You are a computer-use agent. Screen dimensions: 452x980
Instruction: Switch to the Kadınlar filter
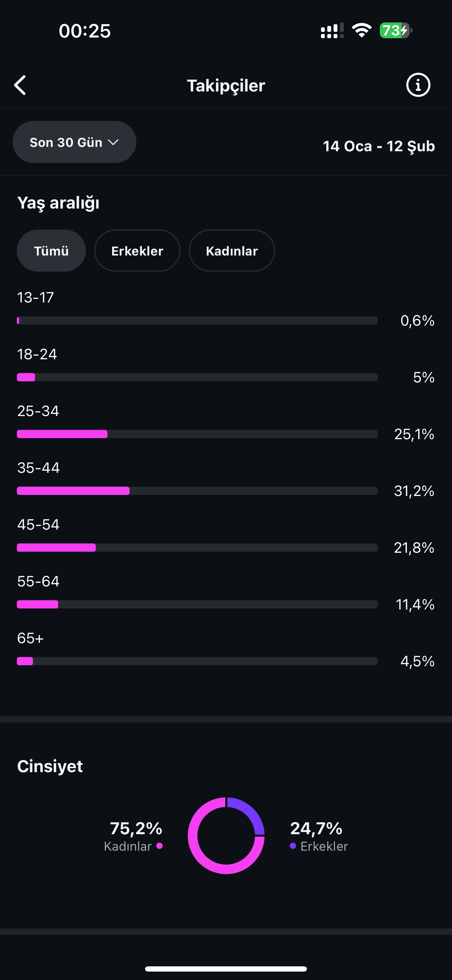coord(232,251)
